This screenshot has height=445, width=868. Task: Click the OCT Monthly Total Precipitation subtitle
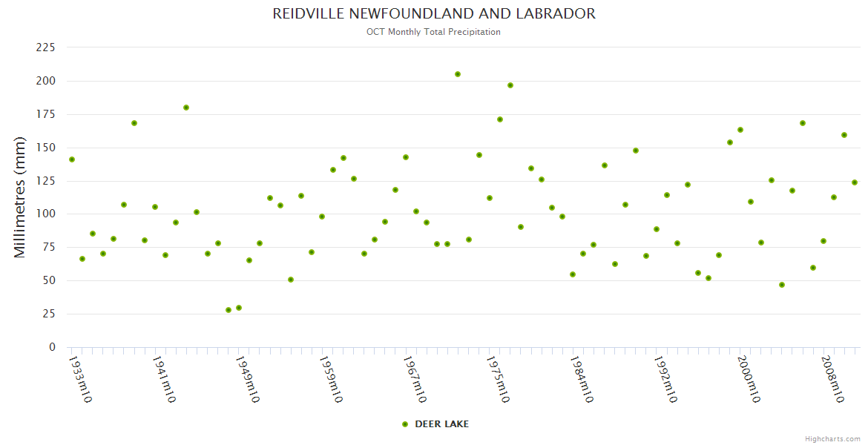pyautogui.click(x=434, y=32)
